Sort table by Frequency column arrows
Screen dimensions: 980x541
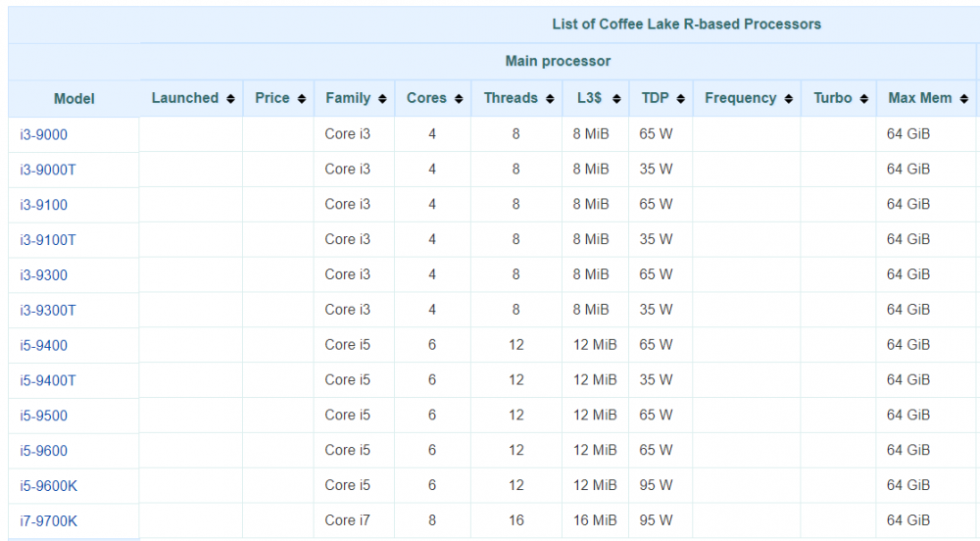coord(789,99)
